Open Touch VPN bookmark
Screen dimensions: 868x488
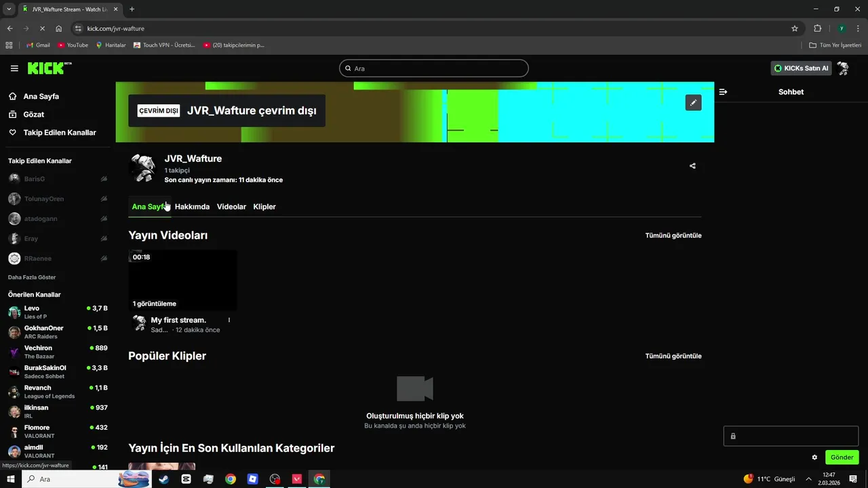[164, 45]
